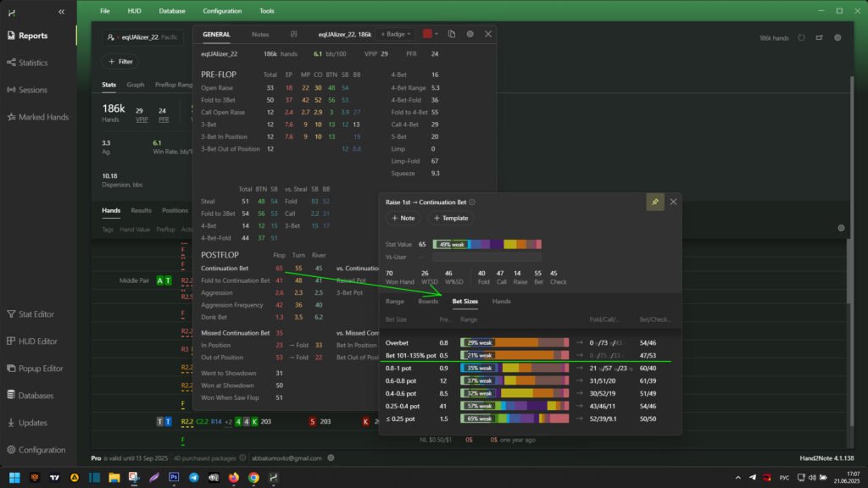Open the Statistics section in sidebar
Viewport: 868px width, 488px height.
(x=33, y=63)
